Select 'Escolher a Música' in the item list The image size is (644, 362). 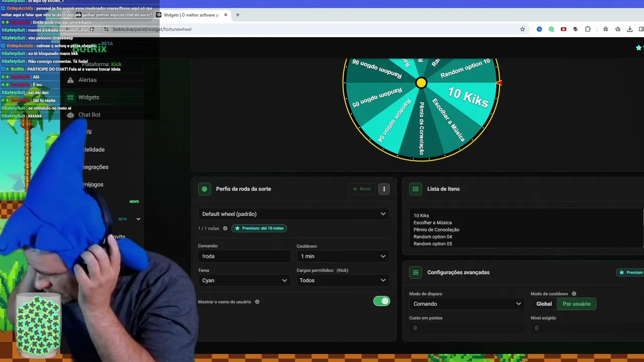coord(433,223)
